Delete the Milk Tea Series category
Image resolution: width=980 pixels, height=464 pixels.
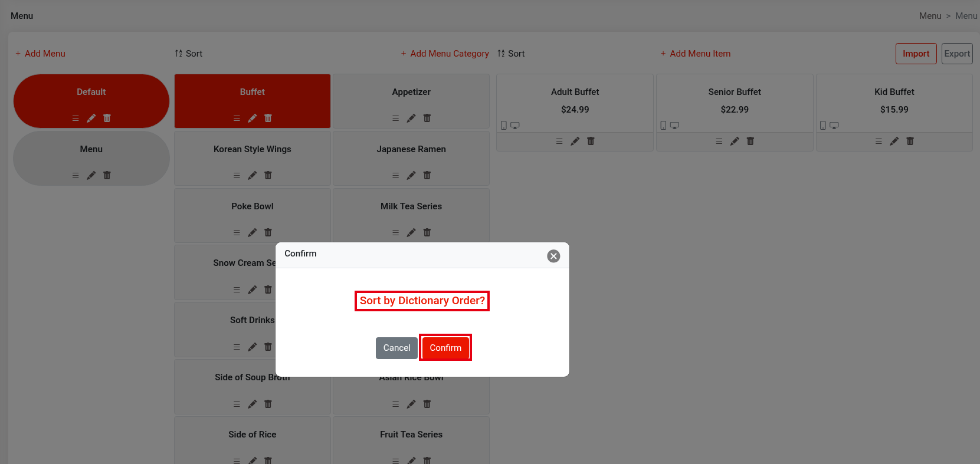click(427, 232)
